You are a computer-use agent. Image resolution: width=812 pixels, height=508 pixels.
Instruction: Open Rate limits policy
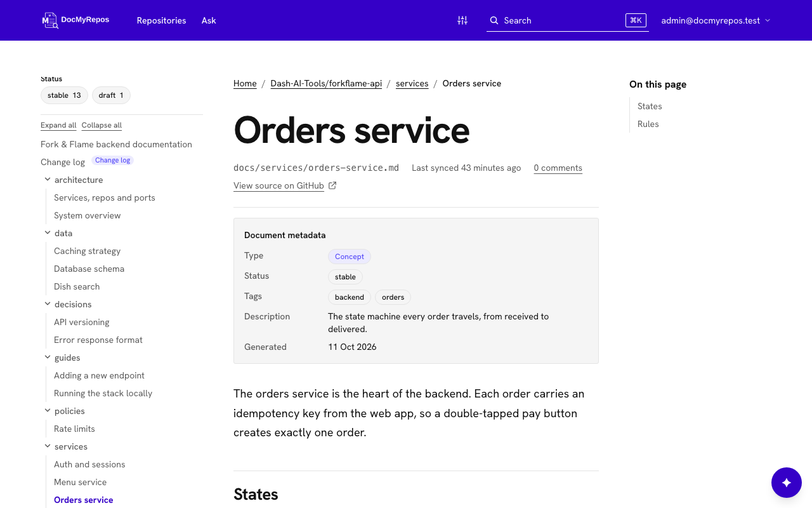(x=74, y=429)
